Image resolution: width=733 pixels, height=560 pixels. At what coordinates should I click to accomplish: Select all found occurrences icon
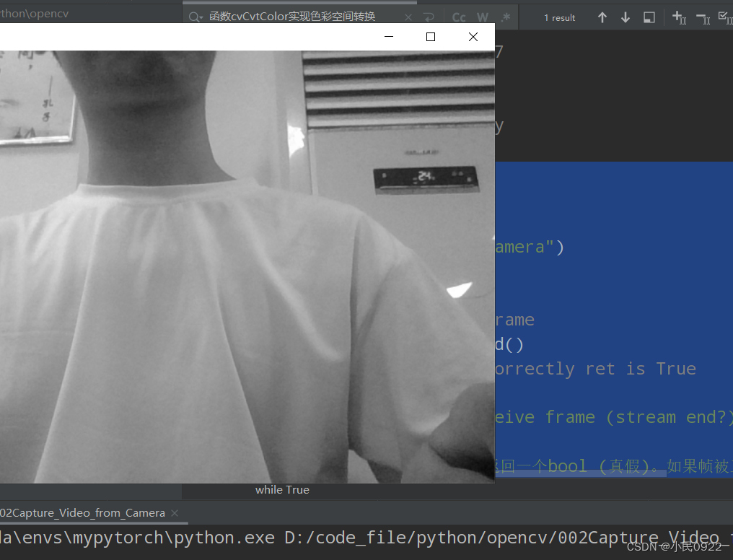click(649, 17)
